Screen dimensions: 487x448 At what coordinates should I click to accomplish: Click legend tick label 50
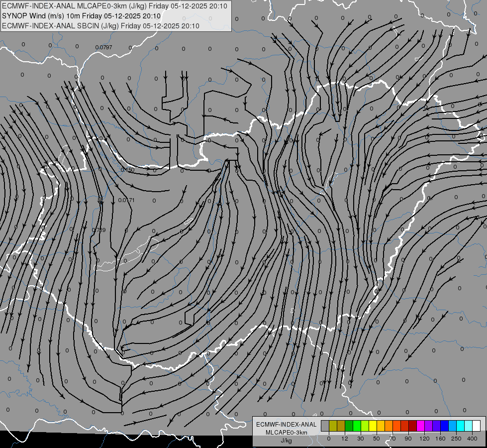point(377,439)
